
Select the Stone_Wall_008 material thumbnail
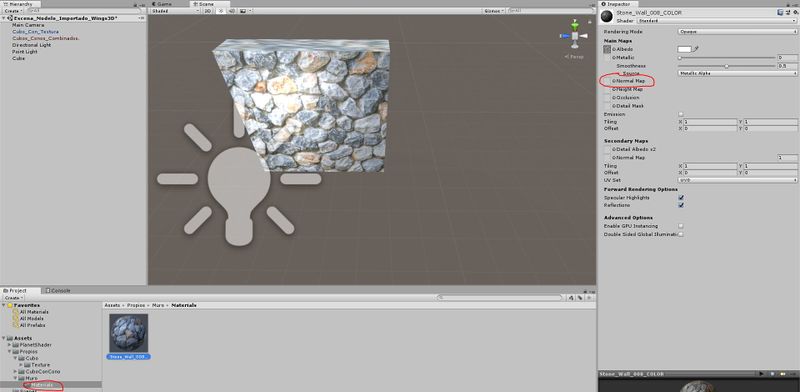tap(129, 333)
